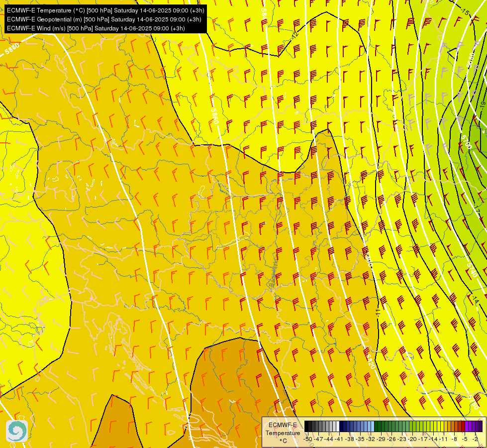Viewport: 487px width, 448px height.
Task: Click the -26 legend value
Action: click(392, 439)
